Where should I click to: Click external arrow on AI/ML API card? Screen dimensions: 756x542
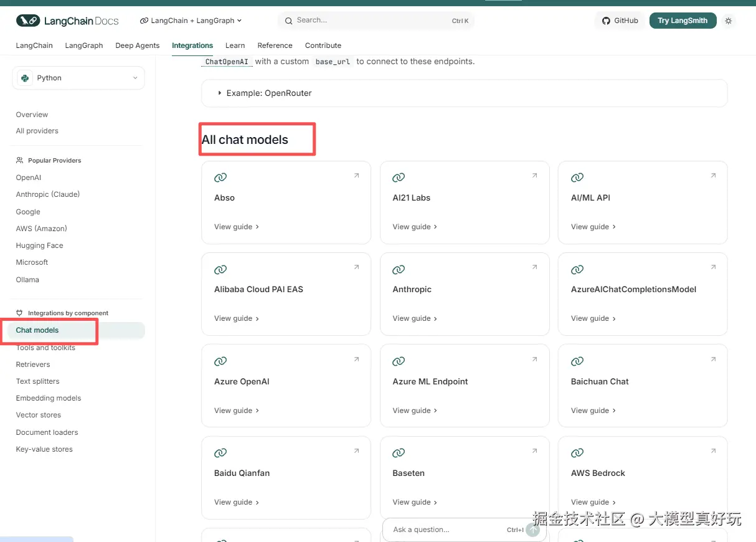point(713,176)
